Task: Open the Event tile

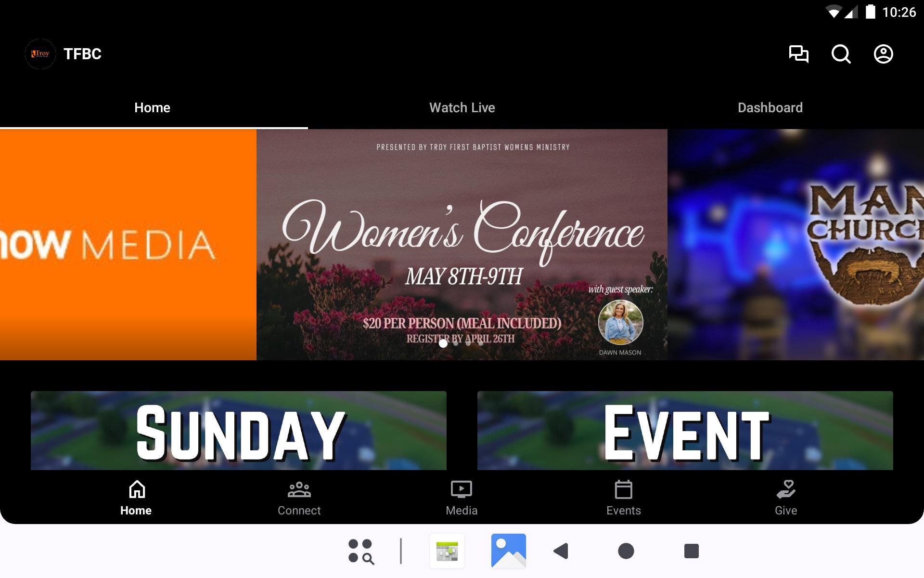Action: click(685, 430)
